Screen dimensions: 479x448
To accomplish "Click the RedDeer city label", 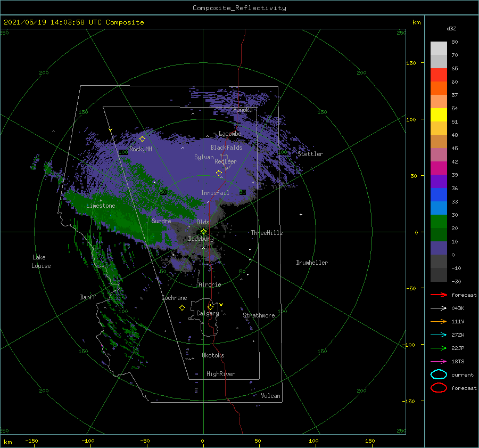I will 226,161.
